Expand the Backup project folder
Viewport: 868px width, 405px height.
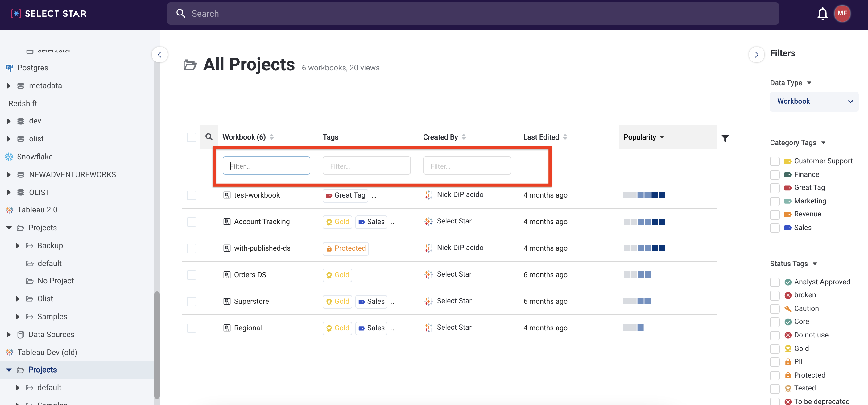coord(18,245)
